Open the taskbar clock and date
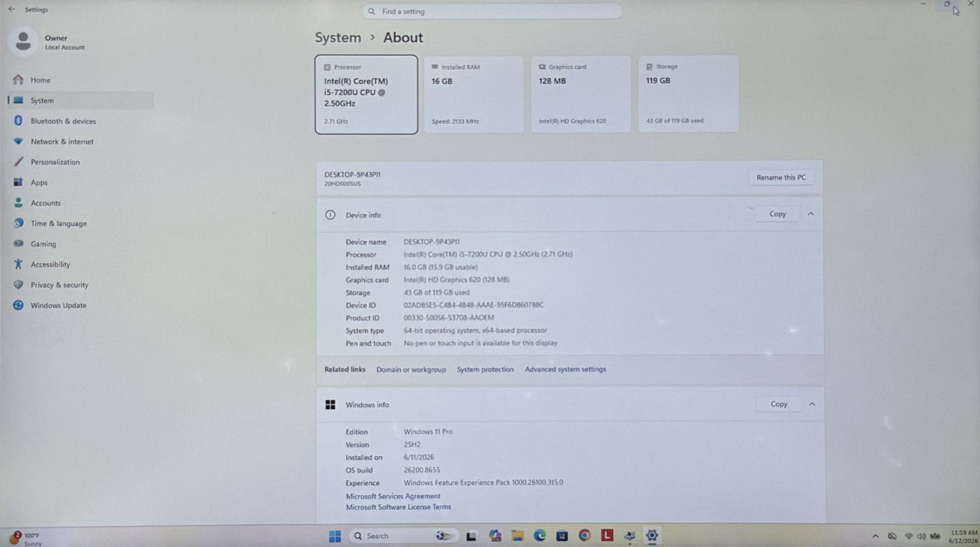Image resolution: width=980 pixels, height=547 pixels. coord(963,537)
